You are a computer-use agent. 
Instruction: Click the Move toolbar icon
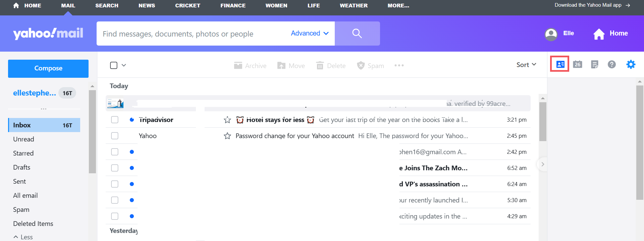[x=281, y=65]
